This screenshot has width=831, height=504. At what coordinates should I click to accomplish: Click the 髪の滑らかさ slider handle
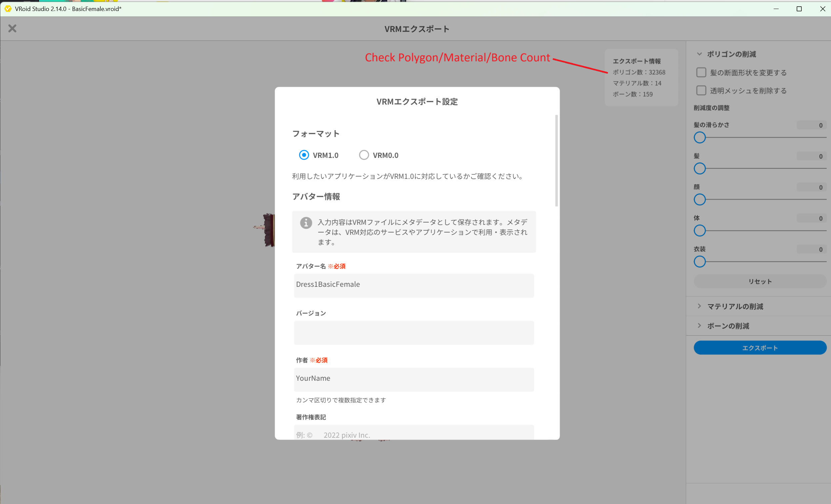699,138
